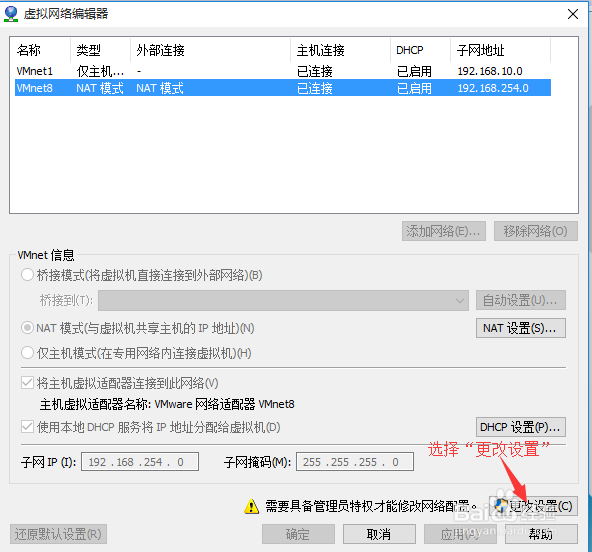Click in the 子网掩码 field
The width and height of the screenshot is (592, 552).
click(x=355, y=462)
